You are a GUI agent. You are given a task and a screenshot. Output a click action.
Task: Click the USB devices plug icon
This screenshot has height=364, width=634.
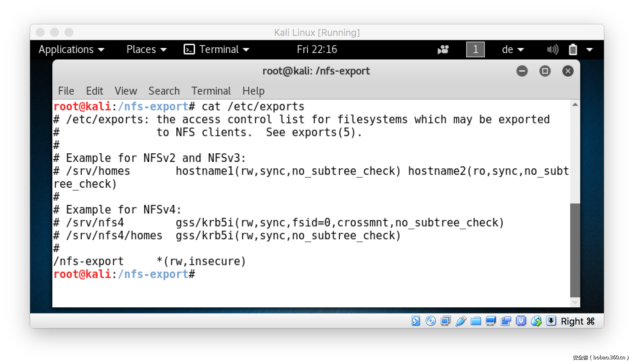click(x=461, y=321)
